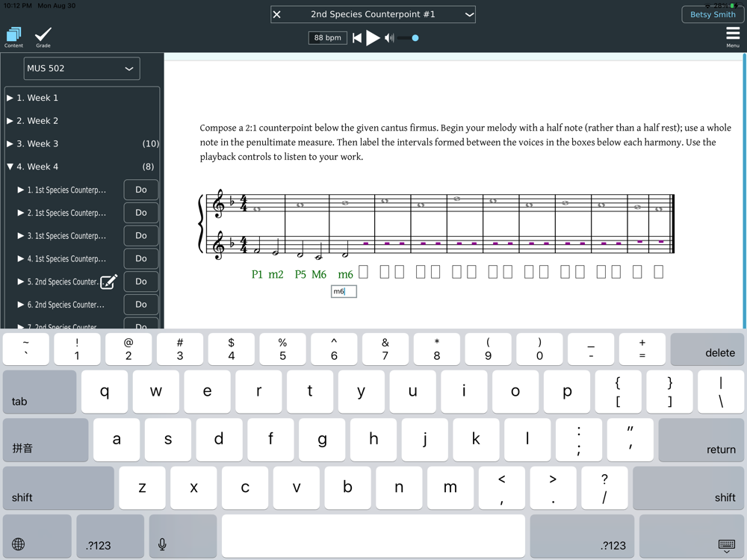
Task: Play the counterpoint exercise
Action: coord(373,38)
